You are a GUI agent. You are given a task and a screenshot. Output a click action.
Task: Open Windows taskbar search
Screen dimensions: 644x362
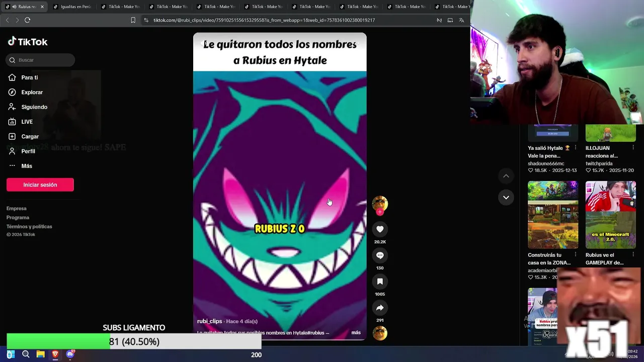[26, 354]
